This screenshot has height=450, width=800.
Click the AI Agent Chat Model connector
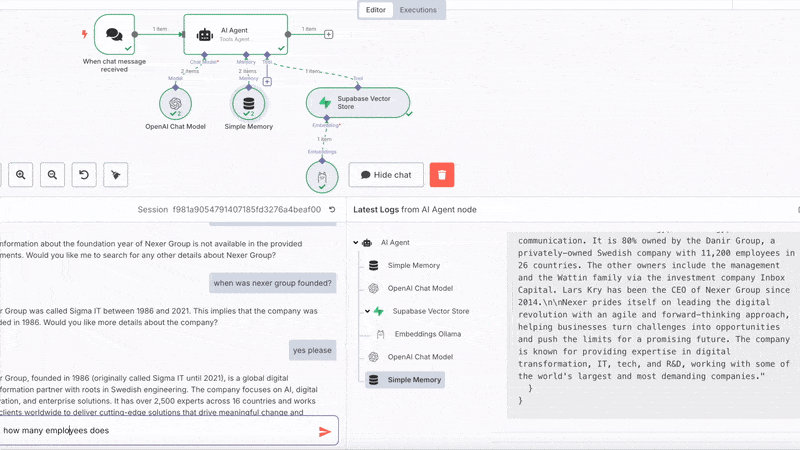204,55
